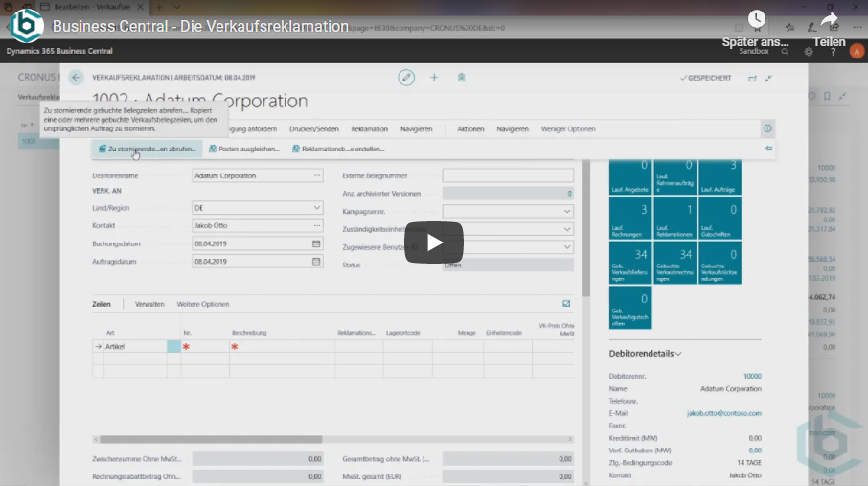This screenshot has height=486, width=868.
Task: Open Debitorennr. link 10000
Action: [752, 377]
